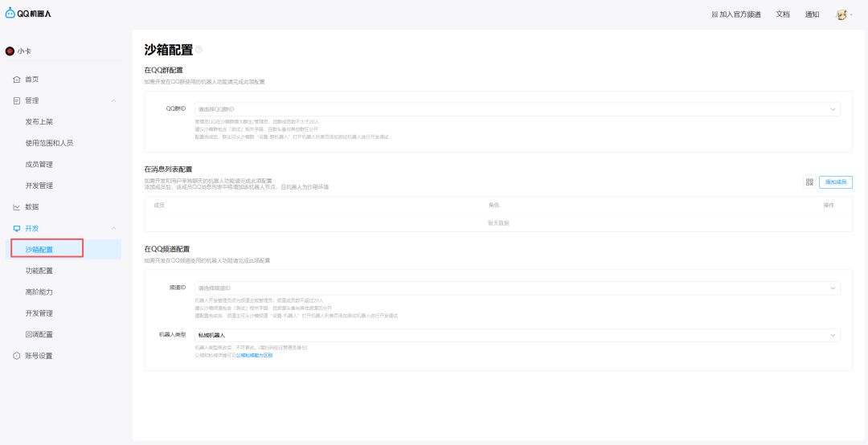Click the 数据 chart icon

coord(17,207)
